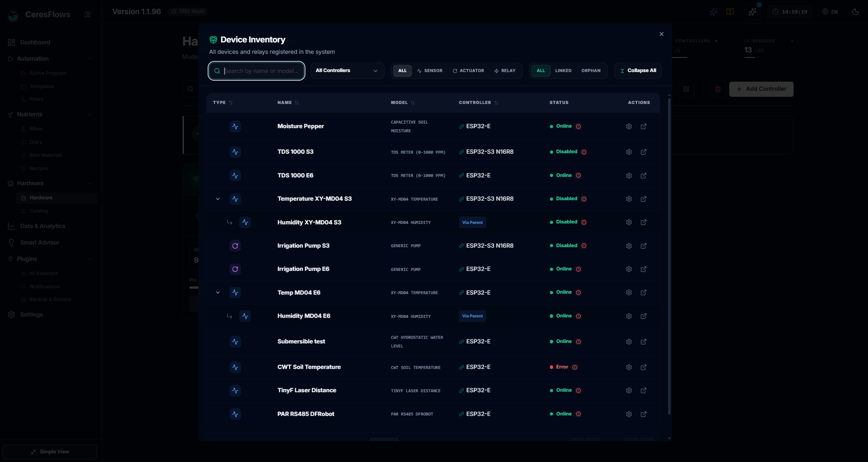Switch to Simple View
868x462 pixels.
click(x=50, y=452)
